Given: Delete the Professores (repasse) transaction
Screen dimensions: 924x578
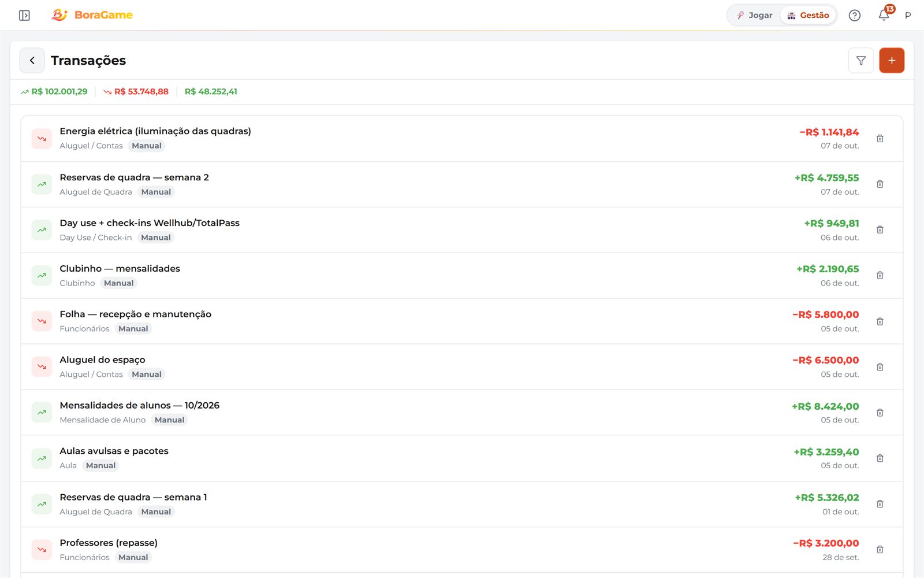Looking at the screenshot, I should point(880,550).
